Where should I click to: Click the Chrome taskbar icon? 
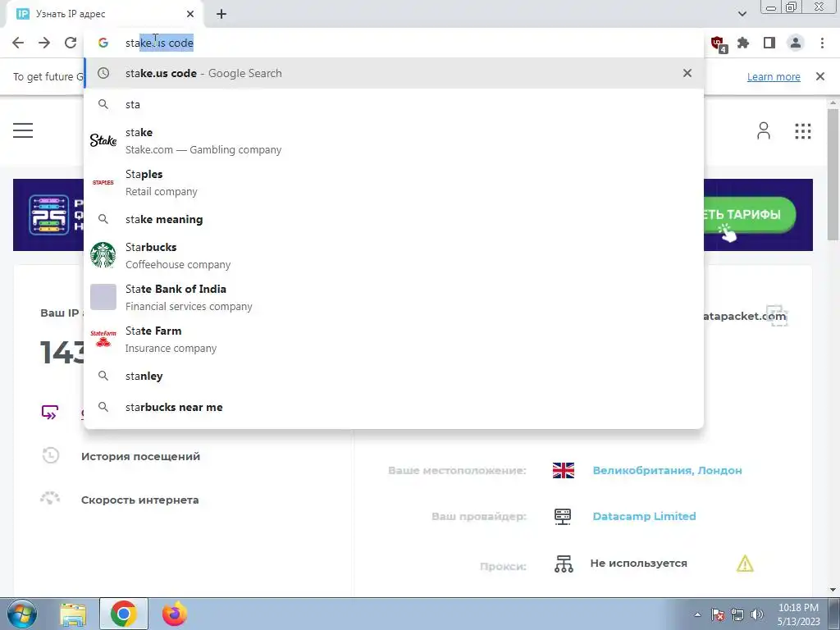[x=124, y=614]
